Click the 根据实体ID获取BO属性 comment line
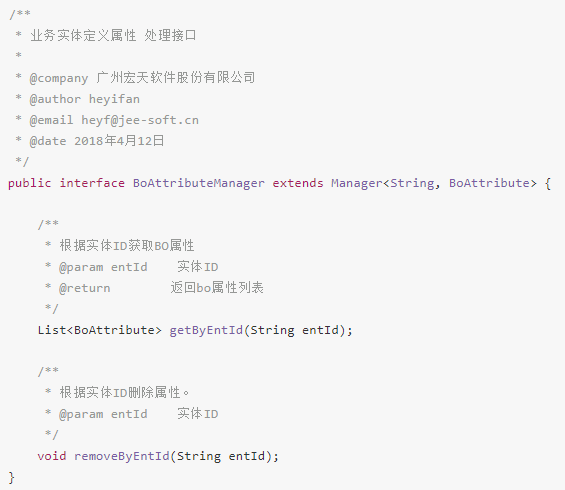The width and height of the screenshot is (565, 490). click(127, 246)
